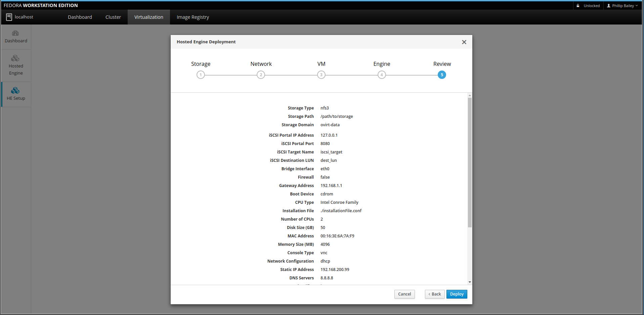Go to wizard step 1 Storage circle

[x=201, y=75]
